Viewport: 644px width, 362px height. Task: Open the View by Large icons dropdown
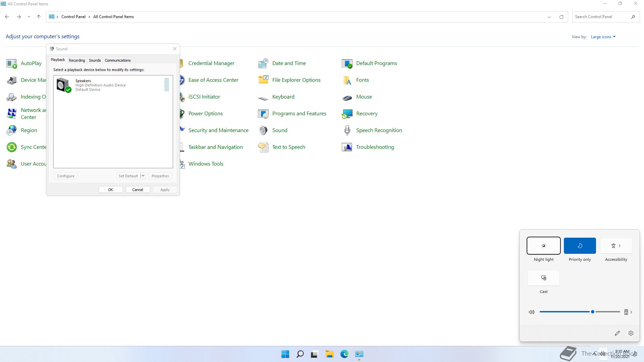click(603, 37)
